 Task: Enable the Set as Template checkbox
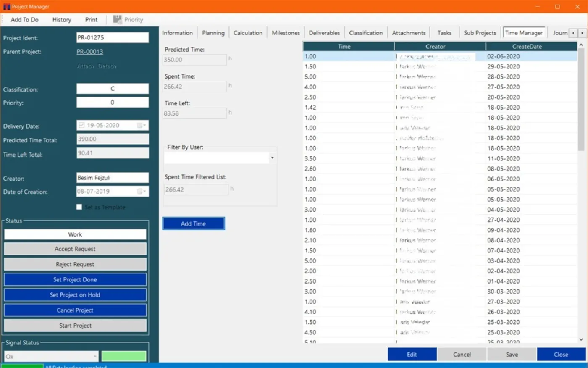point(79,207)
